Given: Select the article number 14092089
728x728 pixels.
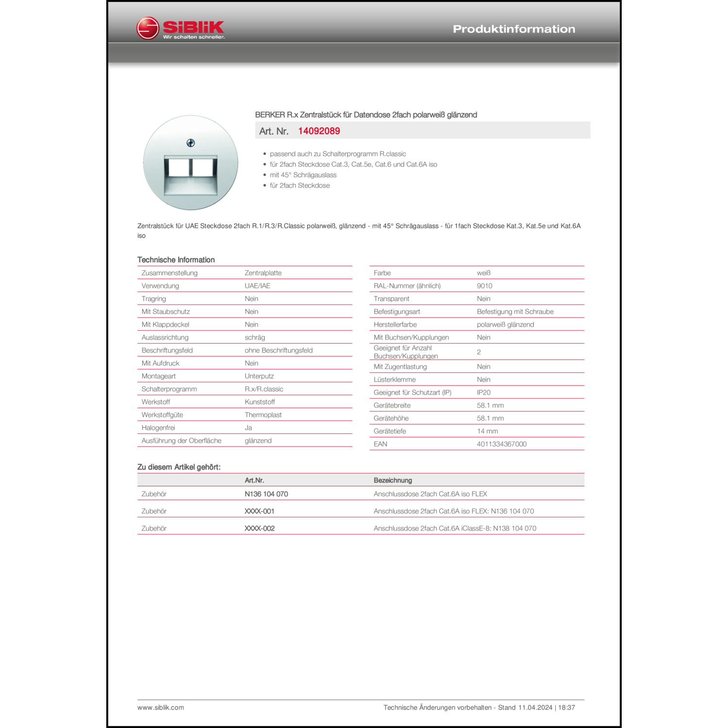Looking at the screenshot, I should (x=319, y=131).
